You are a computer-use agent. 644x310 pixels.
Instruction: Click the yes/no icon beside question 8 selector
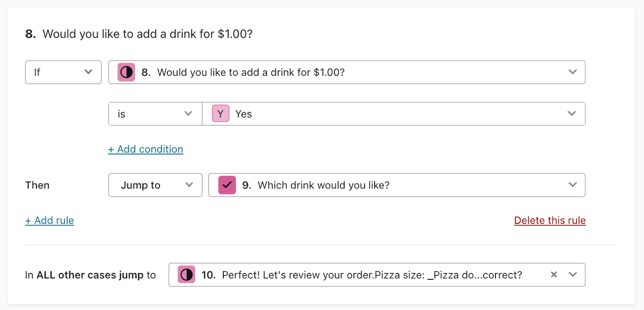click(126, 72)
